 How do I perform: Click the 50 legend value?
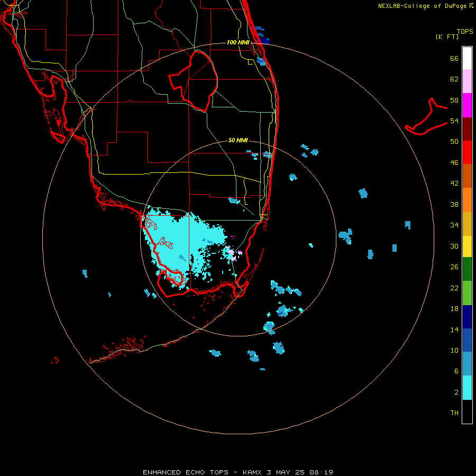(454, 142)
